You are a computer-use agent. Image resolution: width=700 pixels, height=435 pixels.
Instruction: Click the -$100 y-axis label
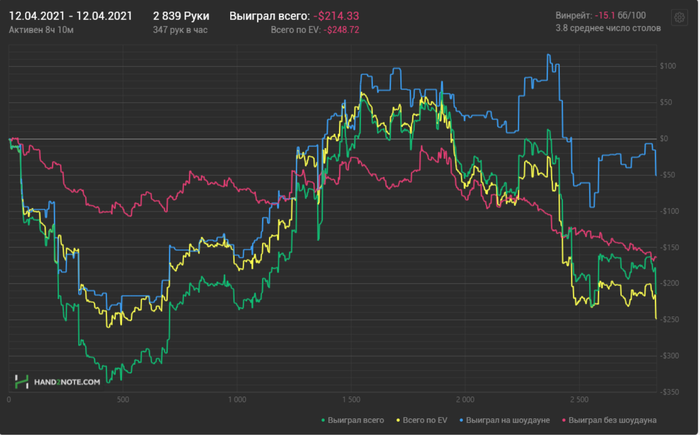point(669,211)
